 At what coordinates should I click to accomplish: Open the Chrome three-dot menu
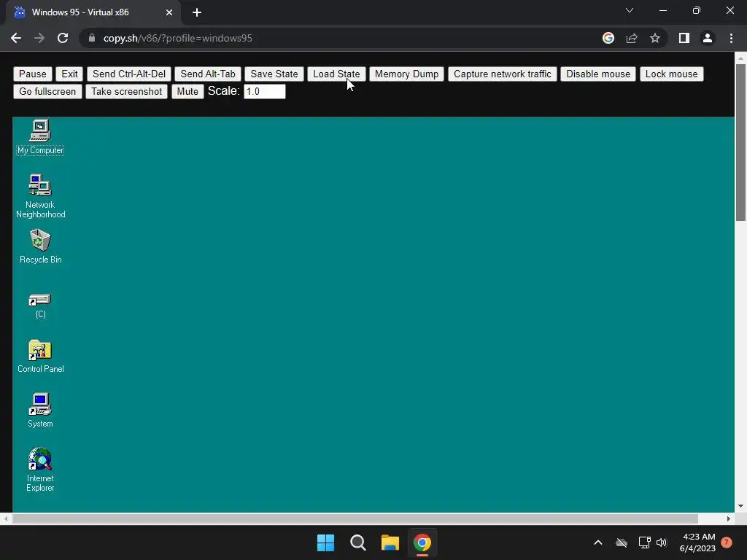click(x=731, y=38)
